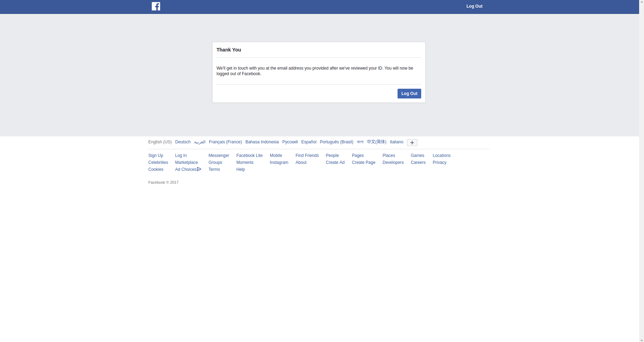
Task: Click the Facebook logo icon
Action: click(156, 6)
